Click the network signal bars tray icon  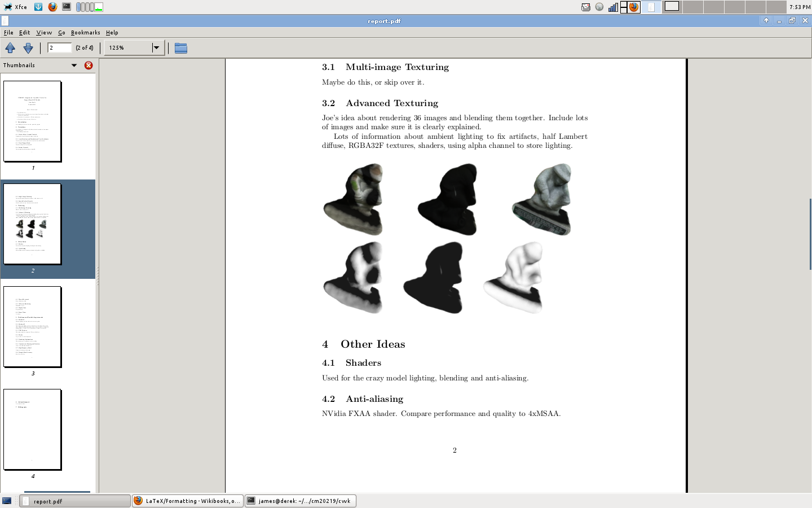pos(612,7)
